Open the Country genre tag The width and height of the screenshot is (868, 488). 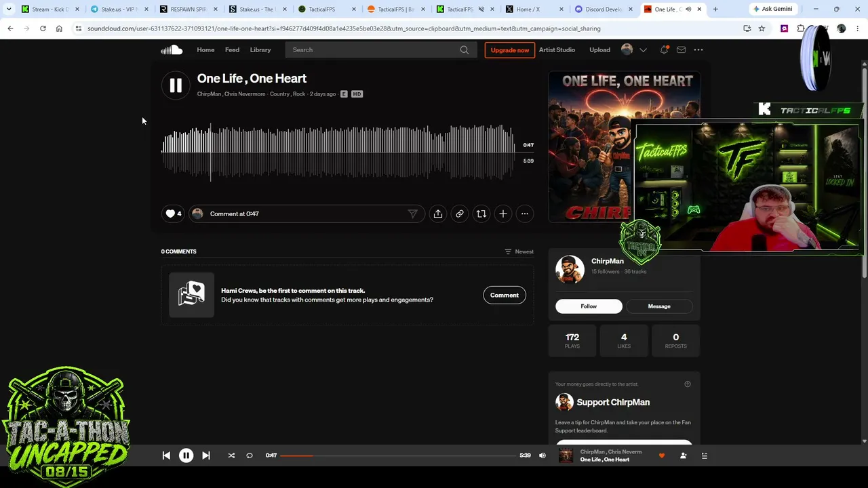click(x=279, y=94)
